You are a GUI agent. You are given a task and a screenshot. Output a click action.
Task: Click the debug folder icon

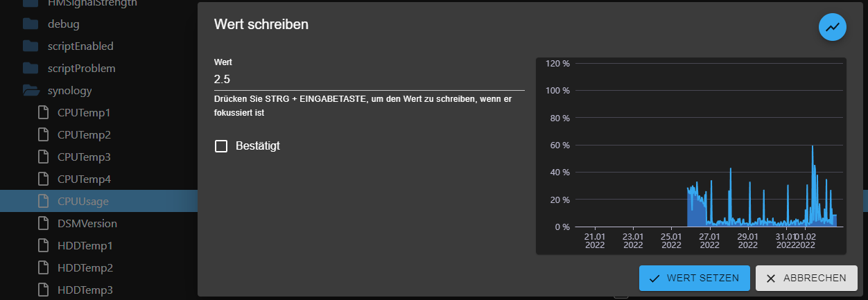[x=30, y=24]
